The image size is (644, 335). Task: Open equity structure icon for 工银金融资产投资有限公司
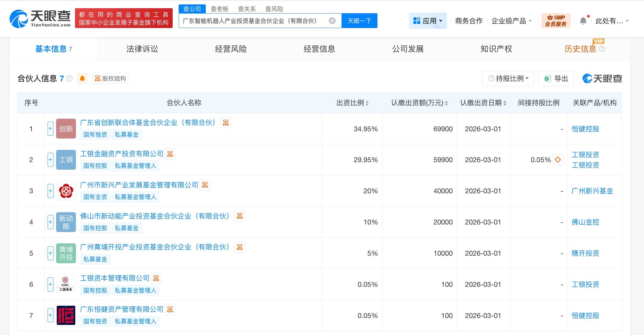pos(170,154)
